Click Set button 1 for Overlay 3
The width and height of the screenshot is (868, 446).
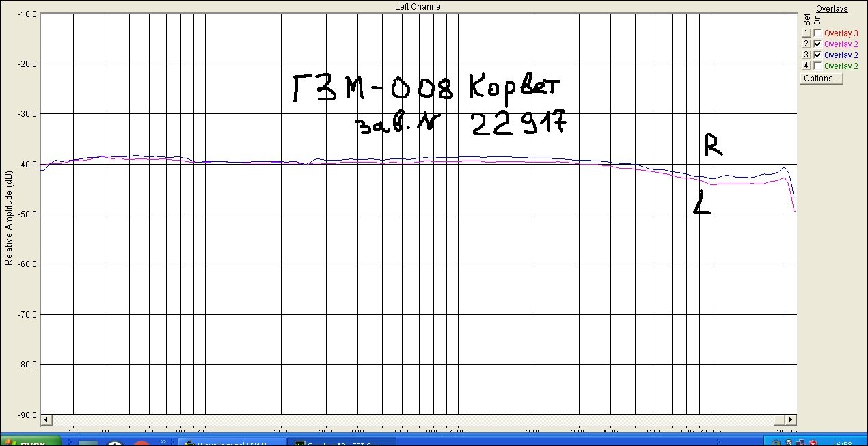[x=806, y=33]
